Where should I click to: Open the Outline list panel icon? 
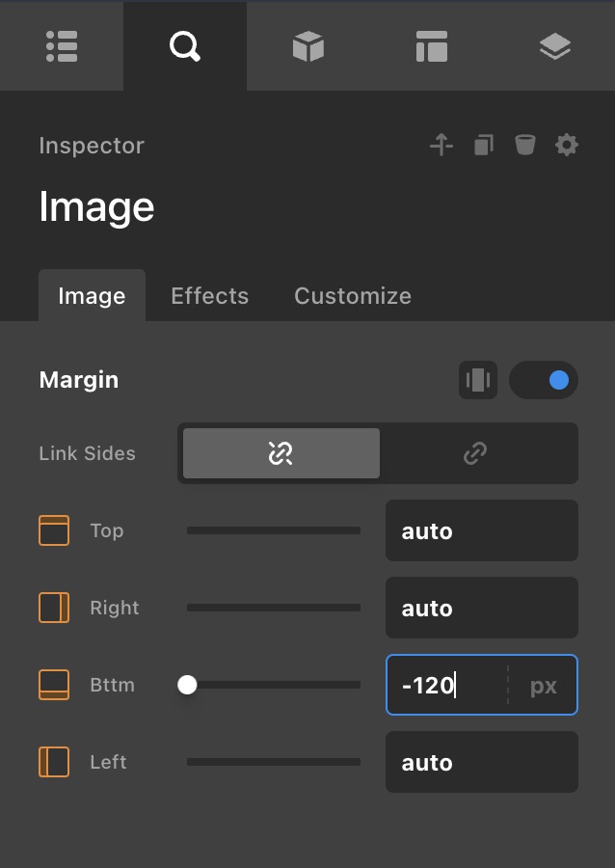click(62, 46)
